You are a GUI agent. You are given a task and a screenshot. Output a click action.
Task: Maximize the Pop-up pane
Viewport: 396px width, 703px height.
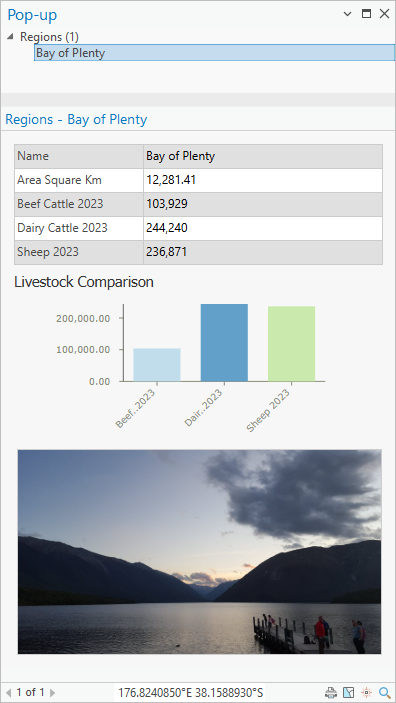click(366, 14)
